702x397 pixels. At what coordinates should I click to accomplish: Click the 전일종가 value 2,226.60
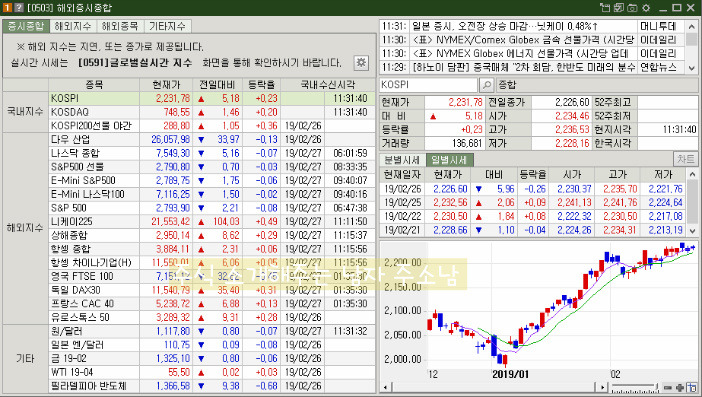(572, 102)
